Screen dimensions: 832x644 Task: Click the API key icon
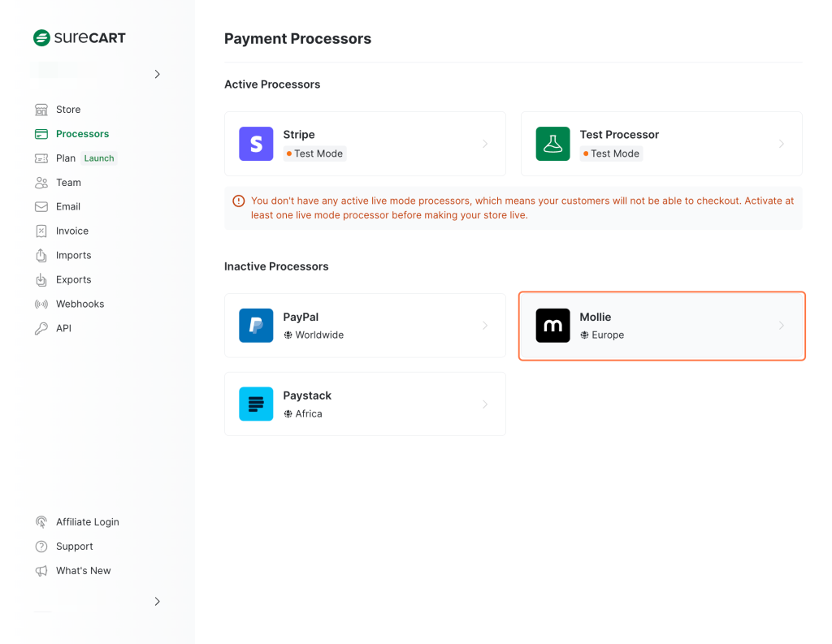click(x=41, y=328)
